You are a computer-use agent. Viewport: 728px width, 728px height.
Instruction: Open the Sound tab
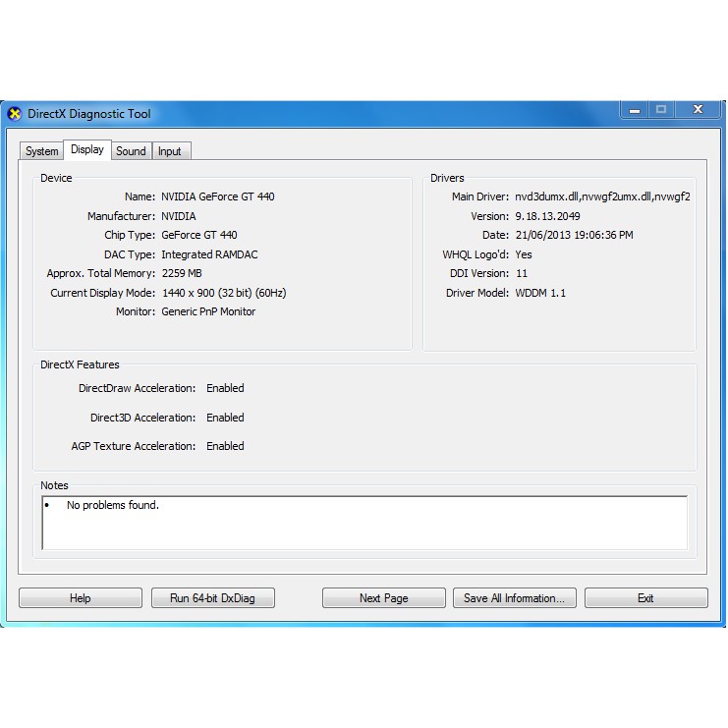131,151
